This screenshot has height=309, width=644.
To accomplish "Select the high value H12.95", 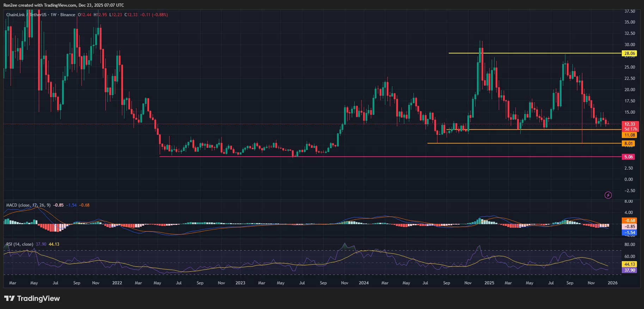I will pos(100,15).
